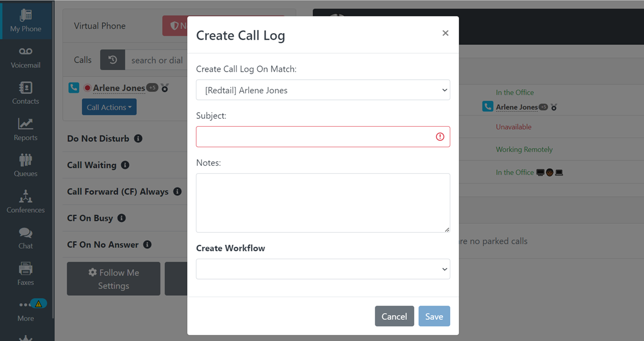Open the Contacts sidebar icon
This screenshot has height=341, width=644.
25,87
